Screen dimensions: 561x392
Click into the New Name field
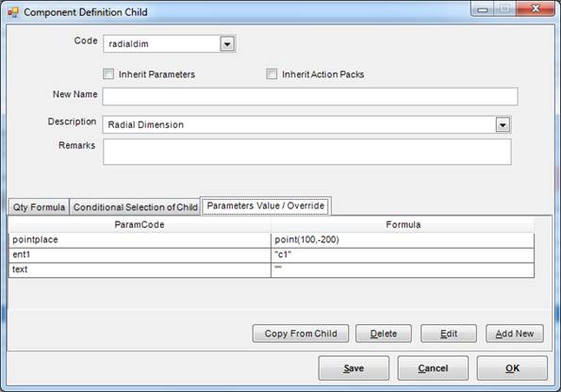[310, 96]
